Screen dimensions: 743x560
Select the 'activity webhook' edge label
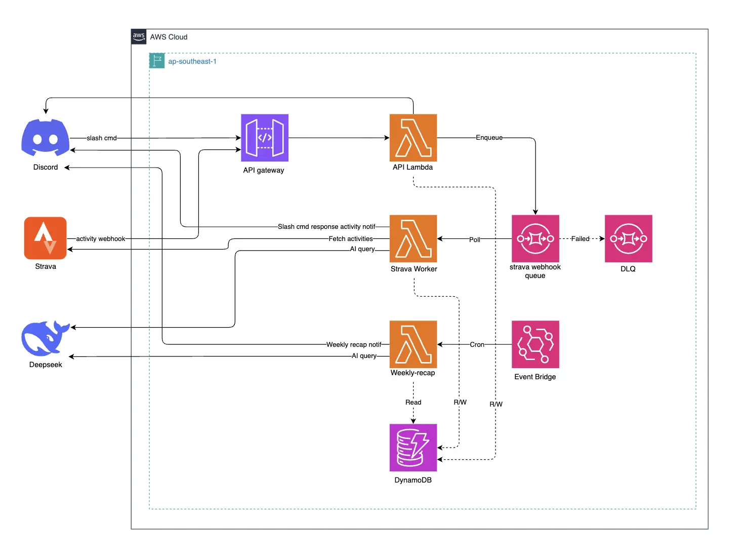(x=101, y=238)
